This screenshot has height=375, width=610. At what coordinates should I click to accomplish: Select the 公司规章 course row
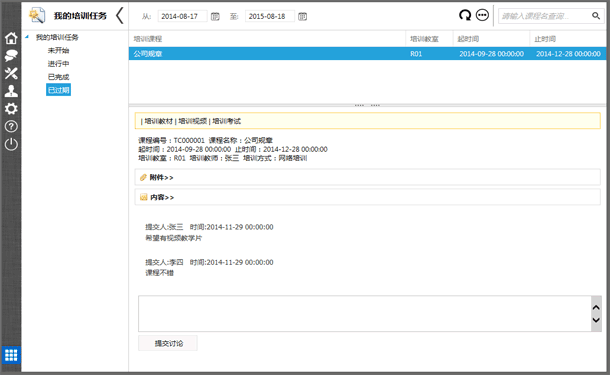[x=368, y=54]
